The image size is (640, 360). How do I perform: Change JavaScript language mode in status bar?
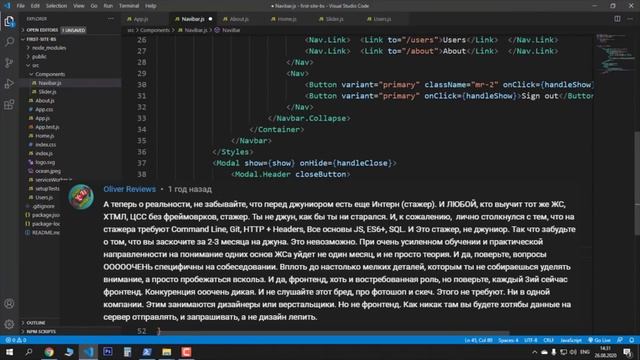click(x=571, y=340)
